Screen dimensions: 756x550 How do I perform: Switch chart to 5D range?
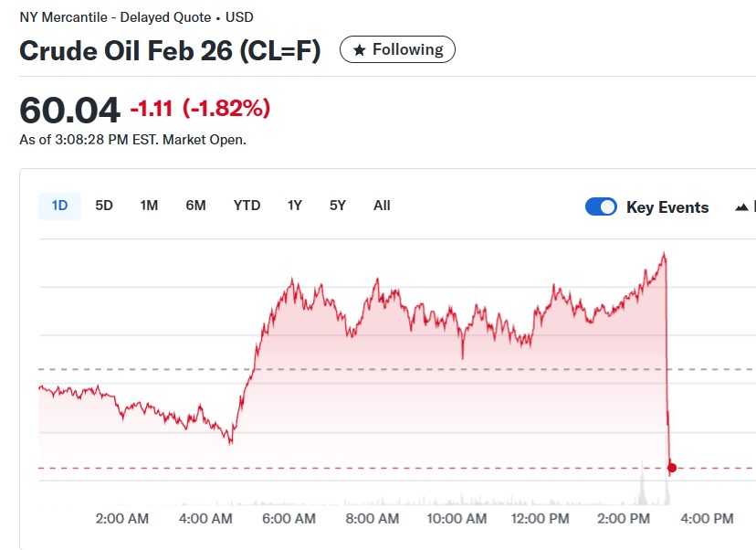104,206
